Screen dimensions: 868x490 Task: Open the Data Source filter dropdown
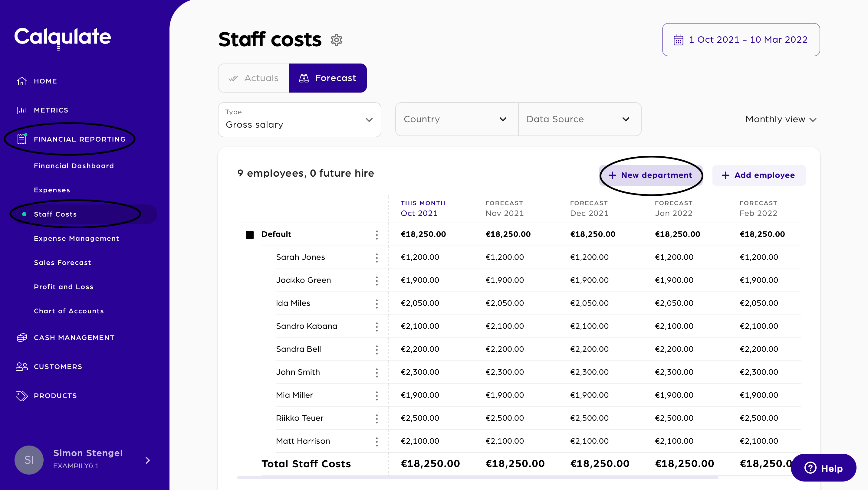[x=579, y=119]
